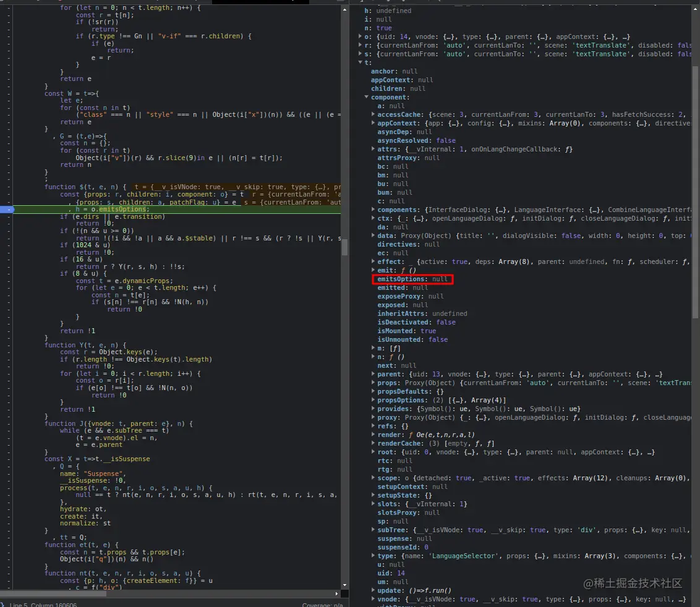
Task: Select the 'n: true' scope row
Action: point(378,28)
